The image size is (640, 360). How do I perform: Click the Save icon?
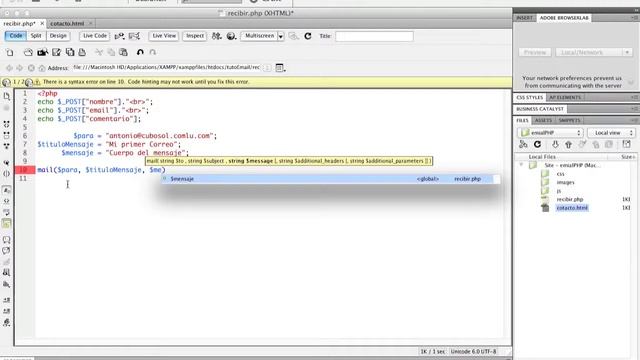(56, 52)
